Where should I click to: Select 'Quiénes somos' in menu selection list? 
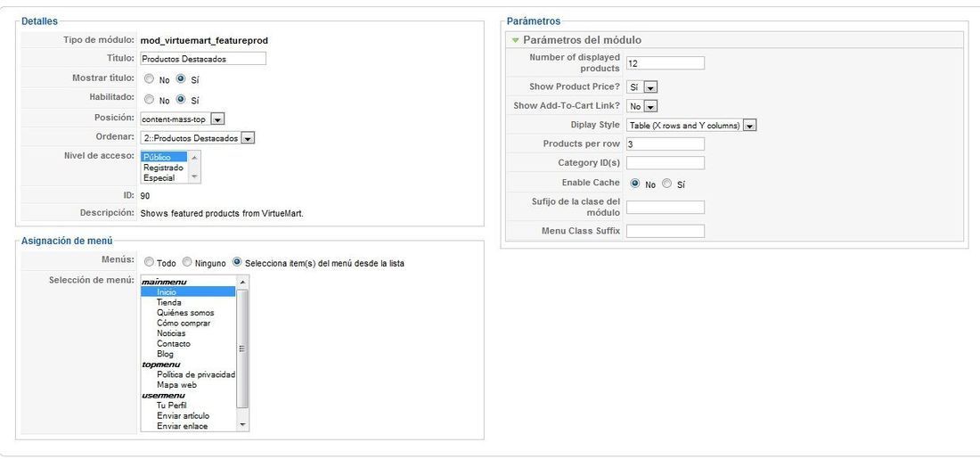click(188, 313)
